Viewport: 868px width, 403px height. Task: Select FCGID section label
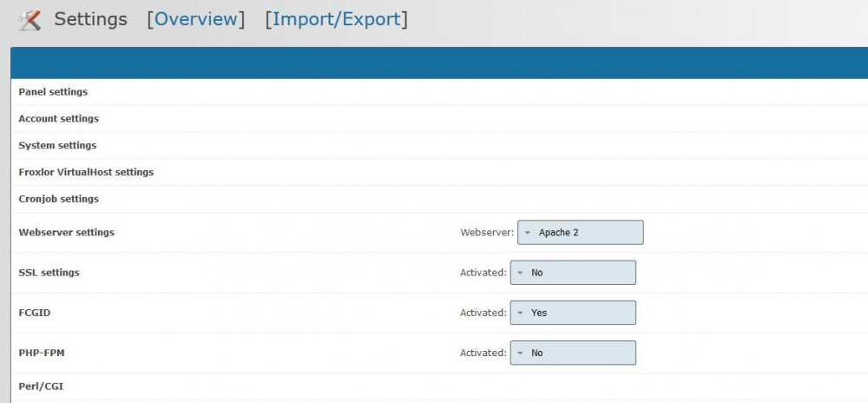[35, 313]
